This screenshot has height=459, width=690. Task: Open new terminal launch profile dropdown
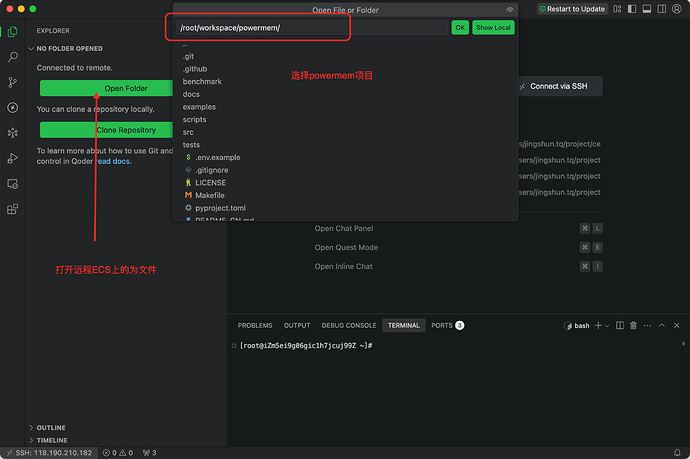click(x=608, y=325)
